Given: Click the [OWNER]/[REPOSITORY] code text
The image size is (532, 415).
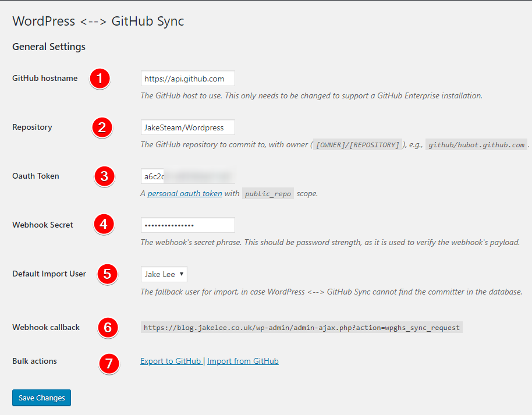Looking at the screenshot, I should (357, 145).
